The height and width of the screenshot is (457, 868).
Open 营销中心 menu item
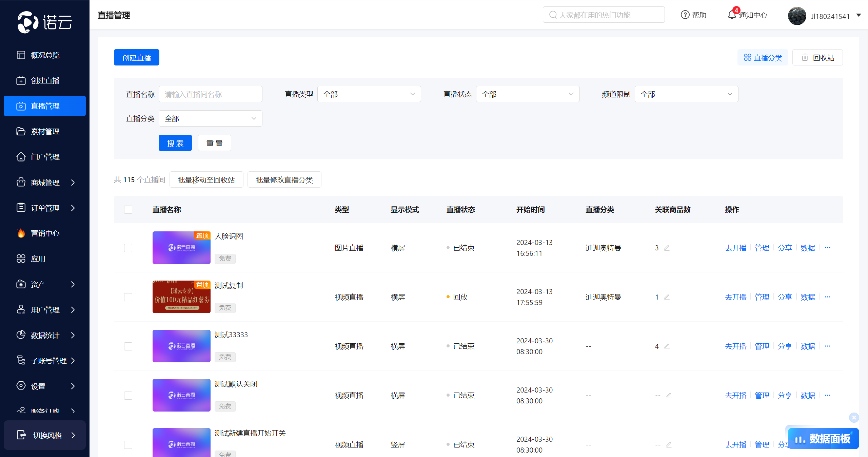45,233
